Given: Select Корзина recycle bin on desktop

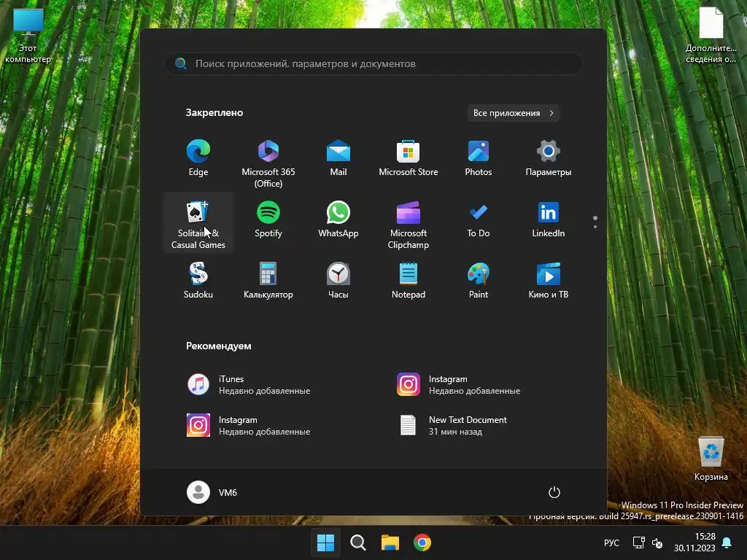Looking at the screenshot, I should coord(711,458).
